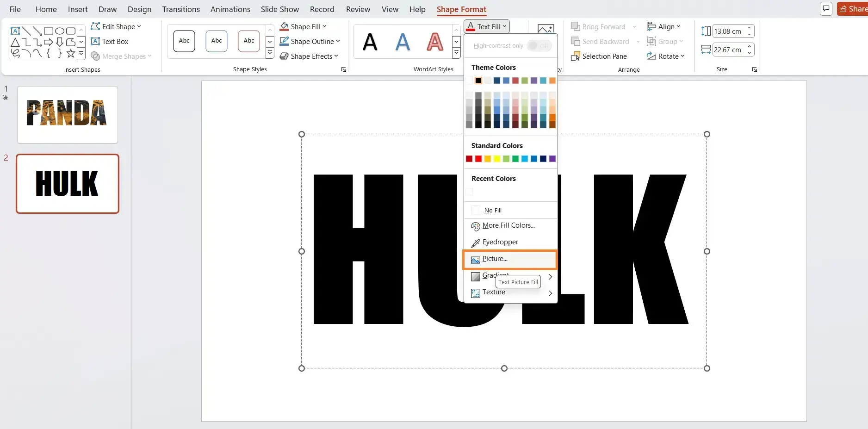Select the Right Arrow shape
Viewport: 868px width, 429px height.
pos(49,42)
